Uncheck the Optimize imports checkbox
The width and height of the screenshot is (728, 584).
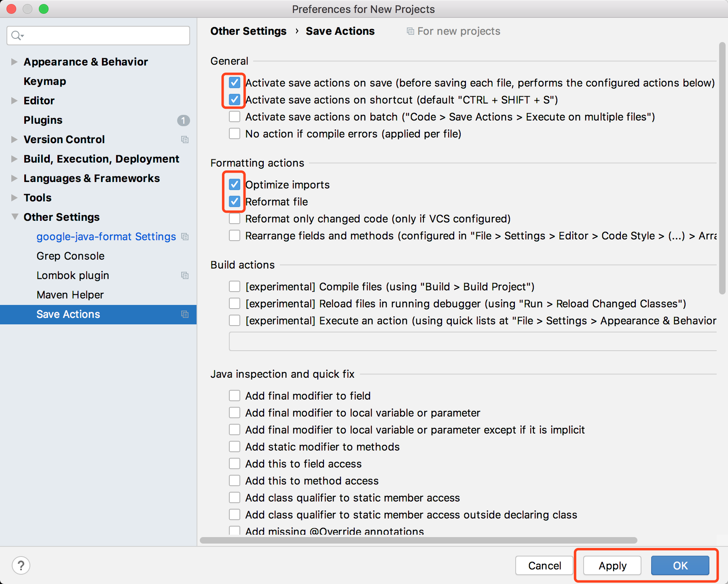tap(235, 185)
